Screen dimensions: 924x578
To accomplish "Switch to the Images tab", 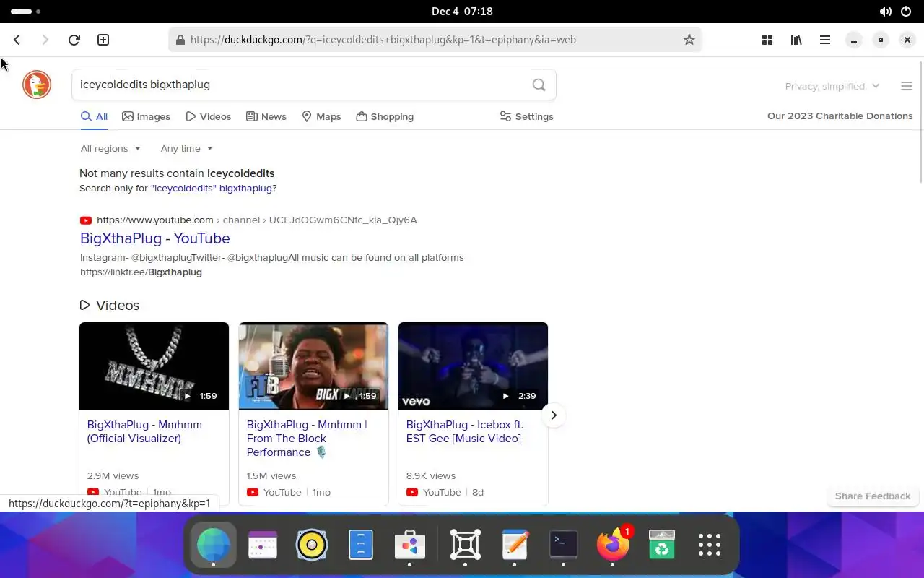I will [146, 116].
